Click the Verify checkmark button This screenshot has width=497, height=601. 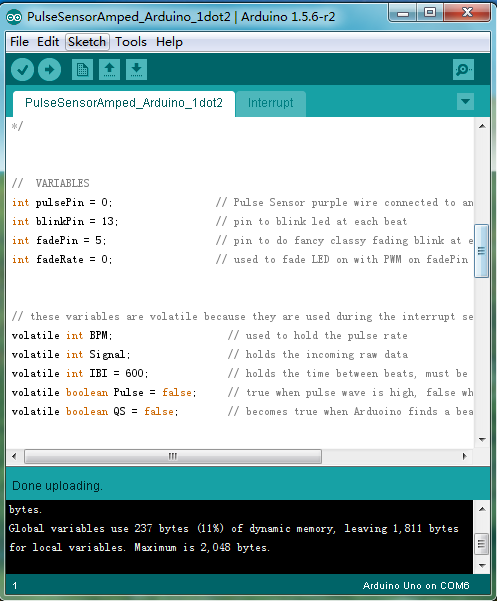pos(22,69)
